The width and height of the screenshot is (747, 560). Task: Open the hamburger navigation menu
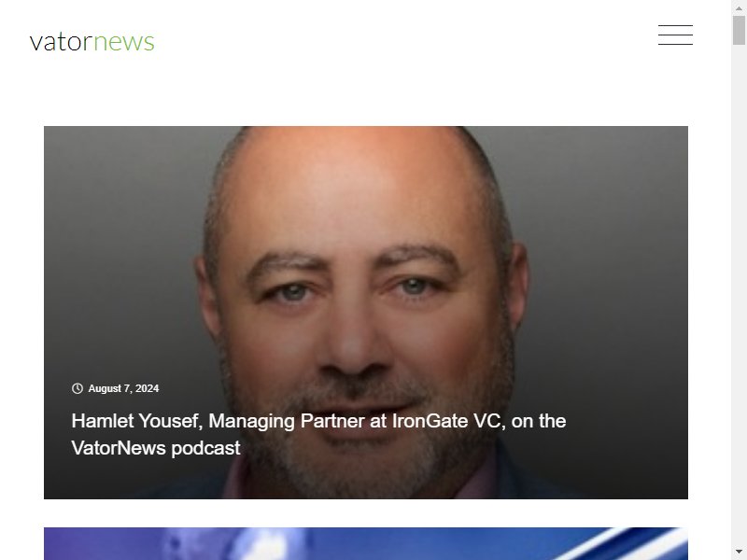(x=675, y=35)
